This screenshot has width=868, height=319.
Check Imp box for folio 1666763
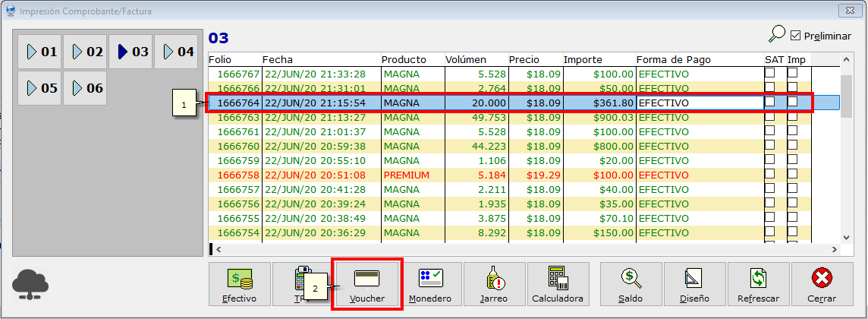pos(792,117)
